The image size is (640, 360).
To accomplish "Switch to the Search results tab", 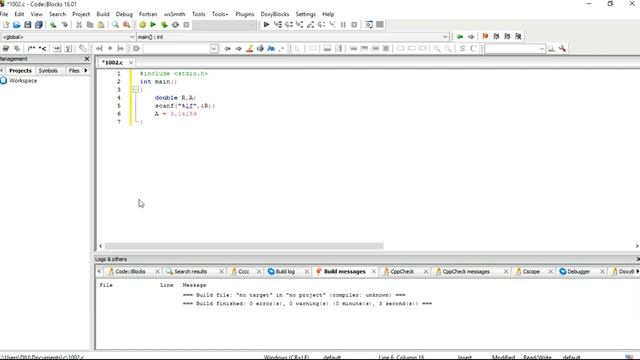I will coord(190,271).
